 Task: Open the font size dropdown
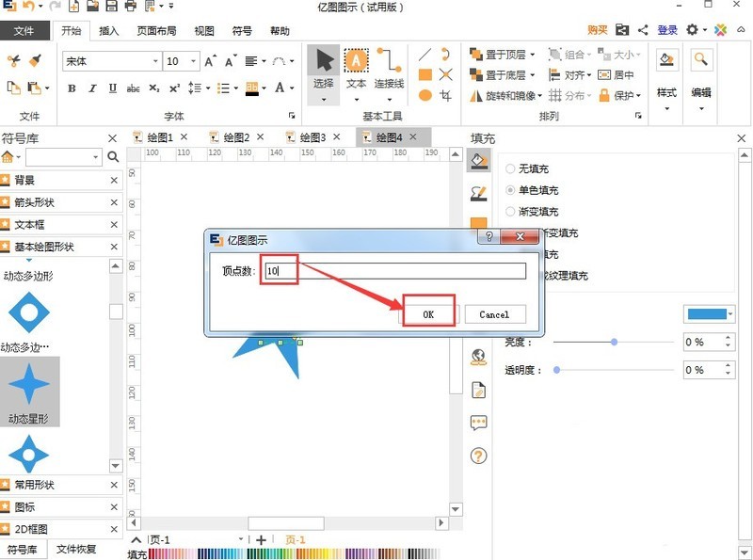click(x=193, y=61)
